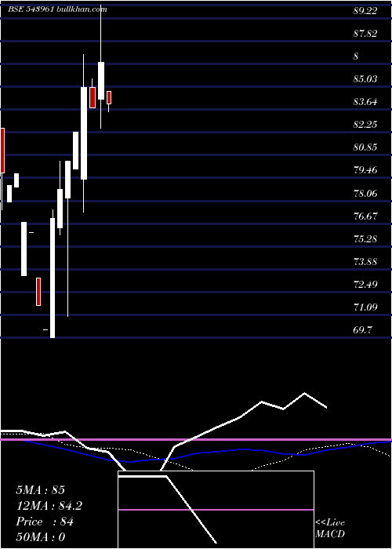Select the 76.67 price axis label
Image resolution: width=392 pixels, height=549 pixels.
tap(365, 216)
